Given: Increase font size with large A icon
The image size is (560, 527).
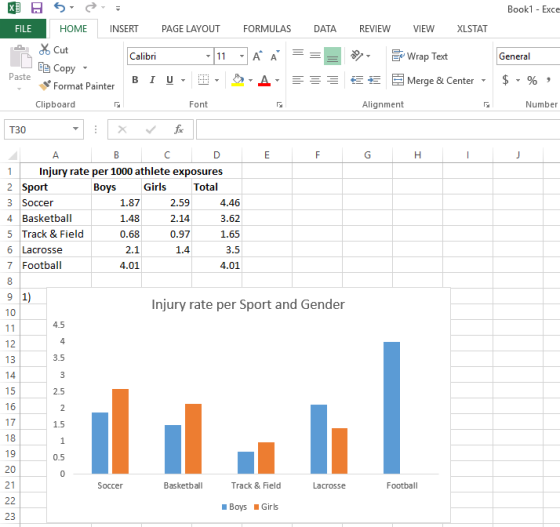Looking at the screenshot, I should [257, 56].
